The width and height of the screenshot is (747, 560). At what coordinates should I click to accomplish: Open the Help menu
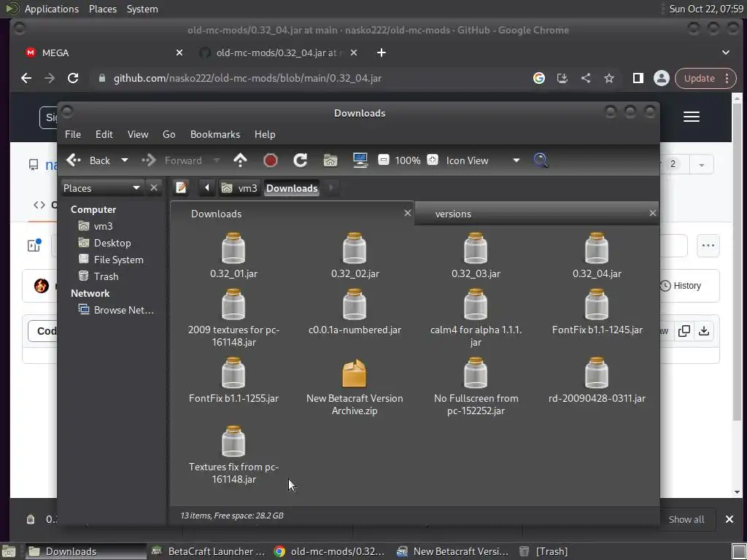pos(264,134)
